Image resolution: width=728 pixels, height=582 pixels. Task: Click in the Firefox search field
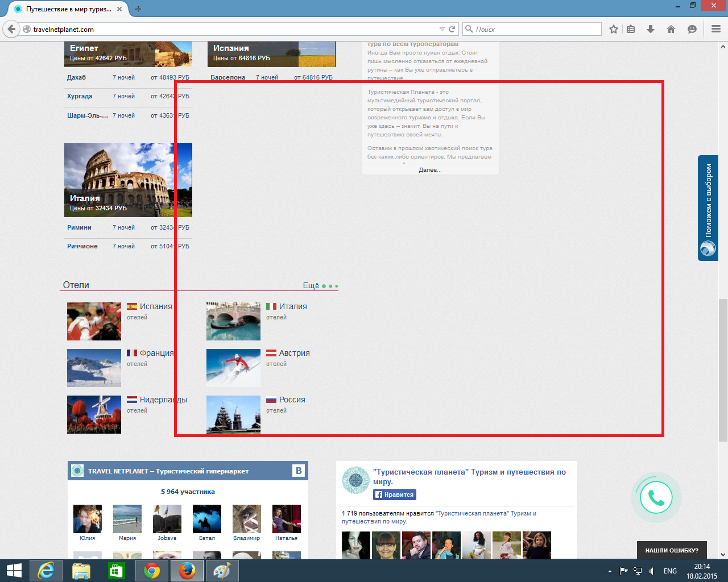point(535,29)
